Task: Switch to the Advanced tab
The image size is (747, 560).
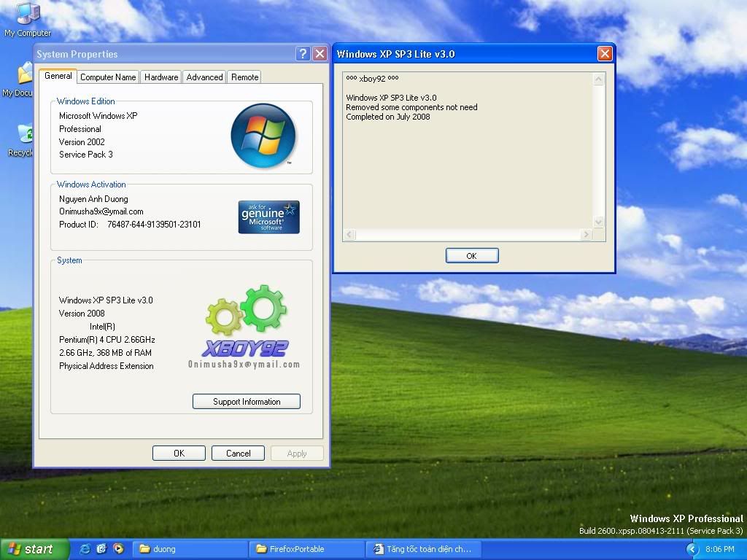Action: (204, 77)
